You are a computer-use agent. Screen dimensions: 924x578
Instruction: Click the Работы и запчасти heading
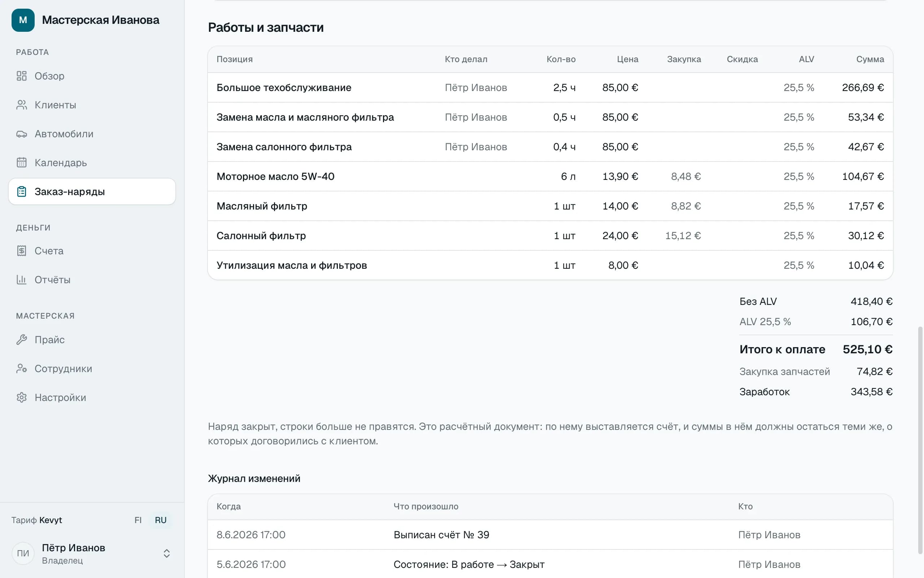click(x=266, y=27)
